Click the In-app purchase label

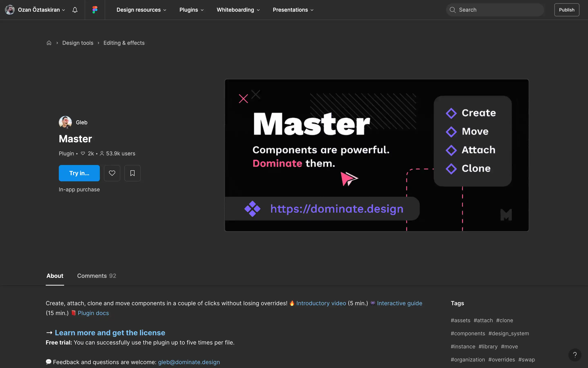pyautogui.click(x=79, y=190)
